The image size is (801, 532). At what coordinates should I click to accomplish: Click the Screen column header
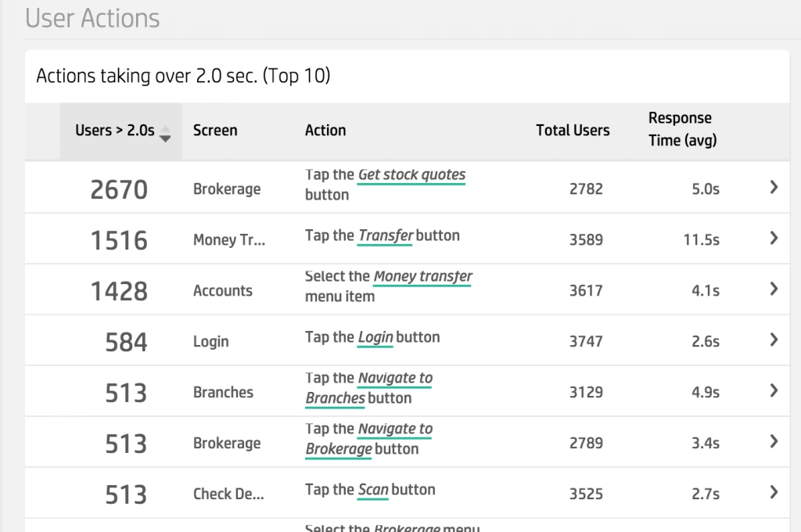pyautogui.click(x=215, y=131)
